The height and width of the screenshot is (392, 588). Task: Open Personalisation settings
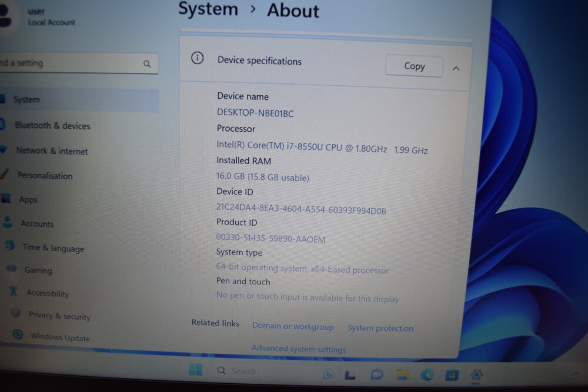coord(45,175)
